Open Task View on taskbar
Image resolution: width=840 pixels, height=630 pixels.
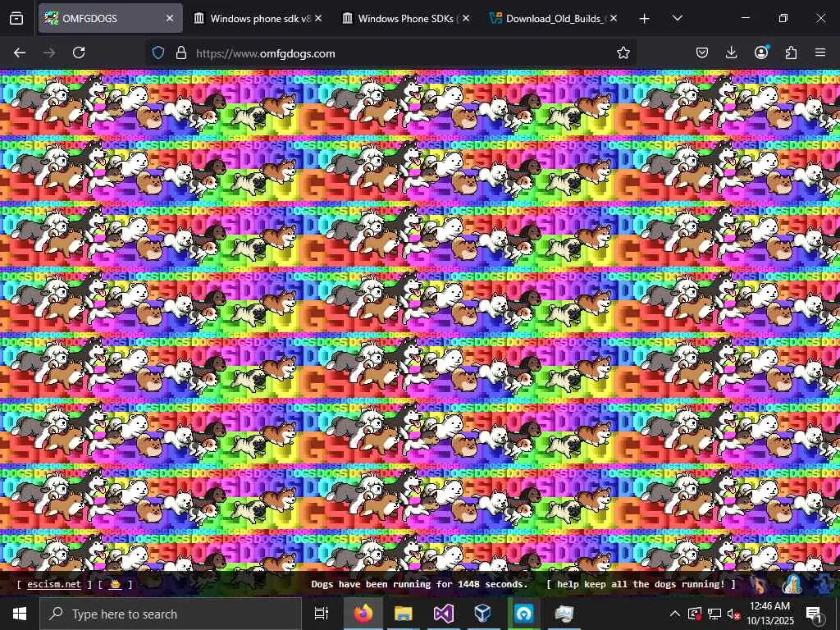click(322, 614)
